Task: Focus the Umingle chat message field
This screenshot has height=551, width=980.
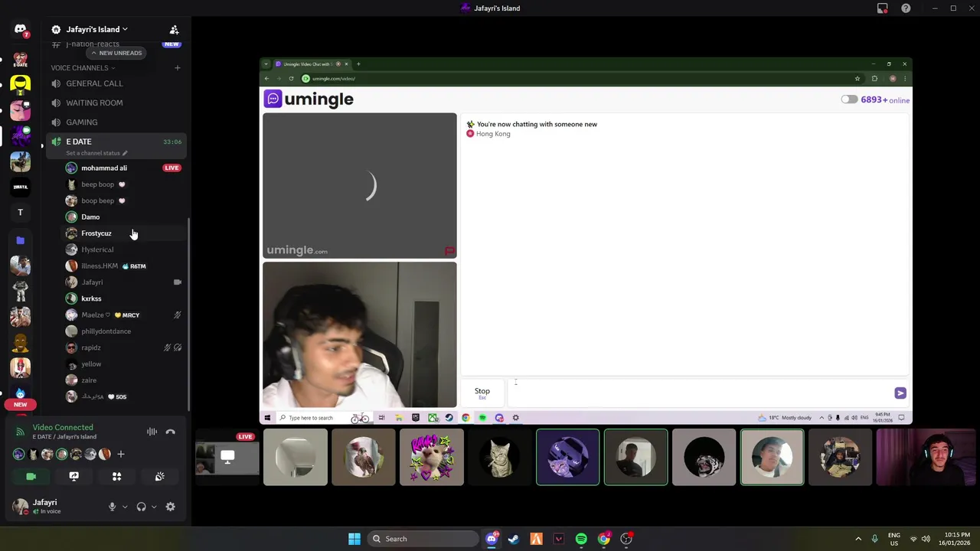Action: (x=698, y=393)
